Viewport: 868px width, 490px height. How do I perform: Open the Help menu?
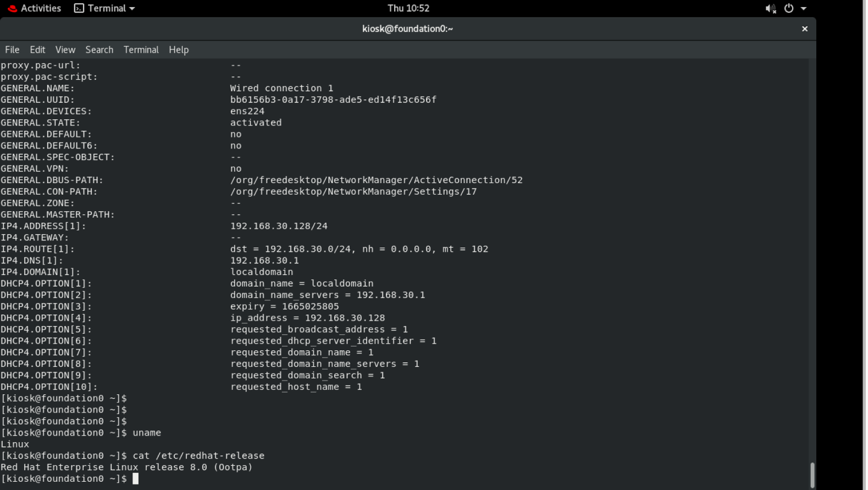[x=179, y=49]
